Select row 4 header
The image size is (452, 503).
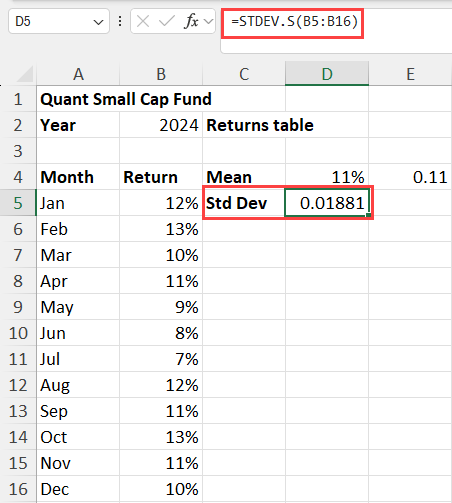click(18, 177)
